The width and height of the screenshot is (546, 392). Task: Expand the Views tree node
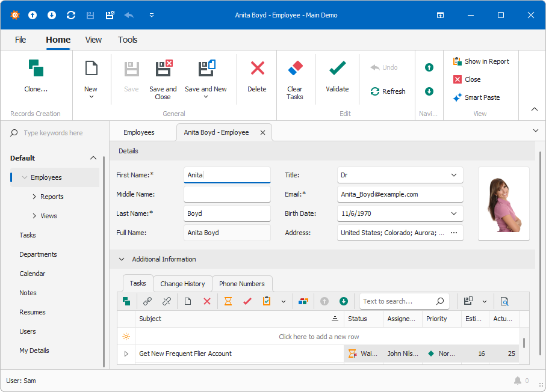(34, 216)
